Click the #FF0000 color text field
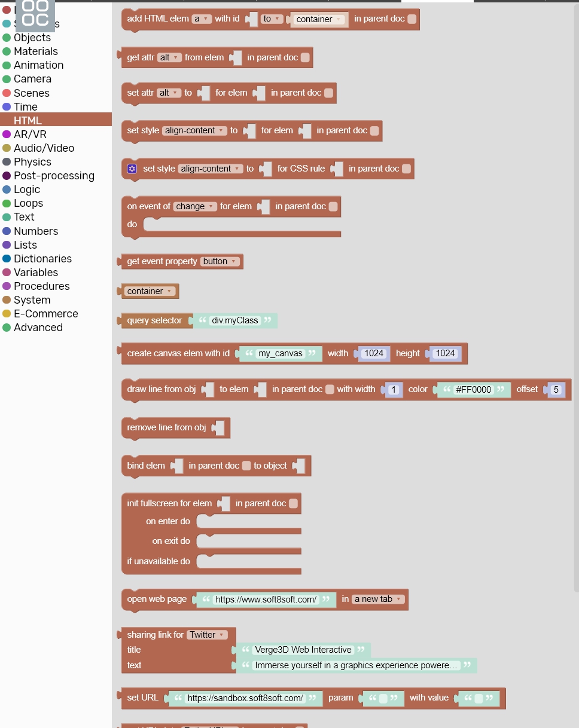Screen dimensions: 579x728 pos(474,390)
